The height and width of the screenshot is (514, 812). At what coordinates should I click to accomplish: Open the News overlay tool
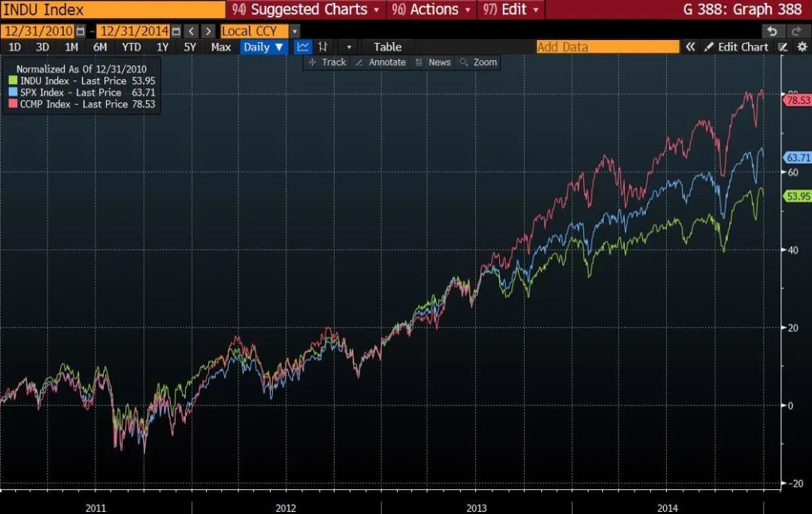click(433, 62)
